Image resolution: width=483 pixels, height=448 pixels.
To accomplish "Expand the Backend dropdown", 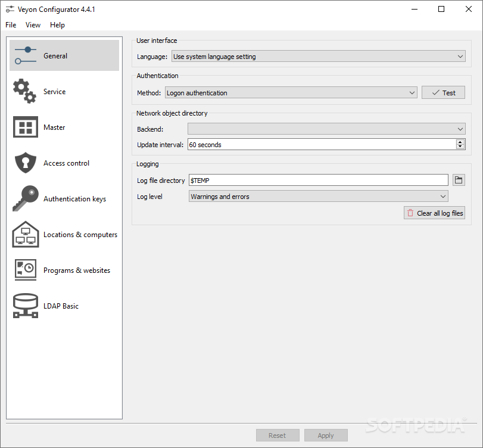I will click(326, 129).
